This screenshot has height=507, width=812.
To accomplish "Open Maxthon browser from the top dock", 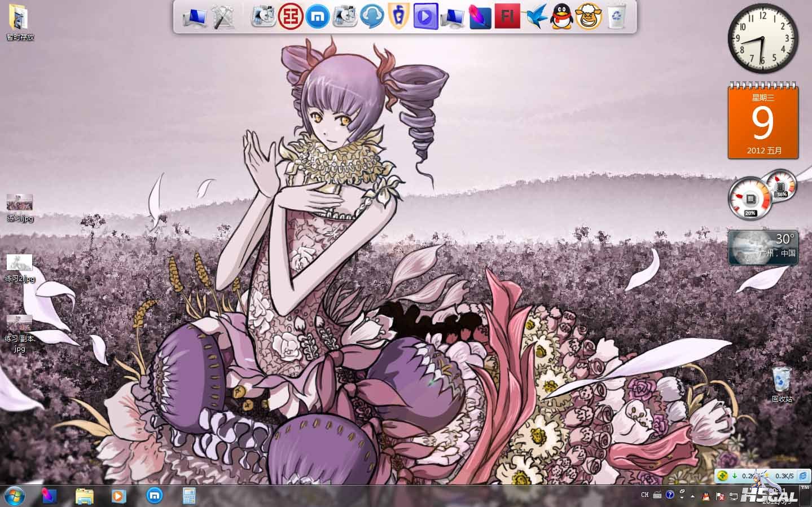I will tap(317, 16).
